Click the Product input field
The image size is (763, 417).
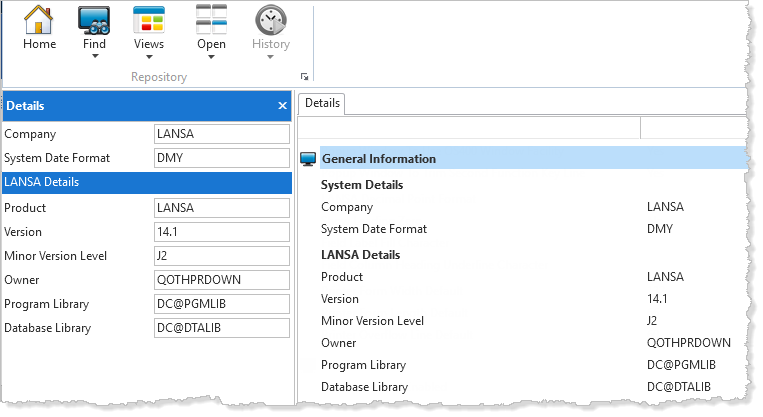(222, 208)
